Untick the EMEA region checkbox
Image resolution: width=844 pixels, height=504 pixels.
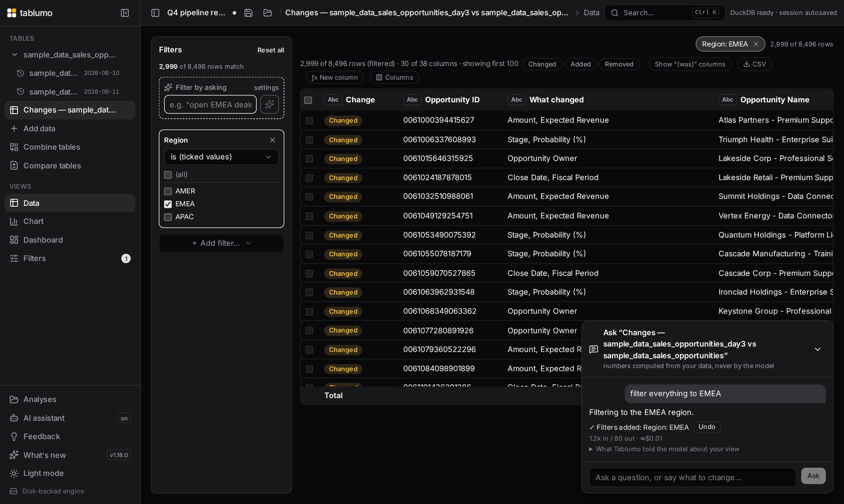point(168,204)
